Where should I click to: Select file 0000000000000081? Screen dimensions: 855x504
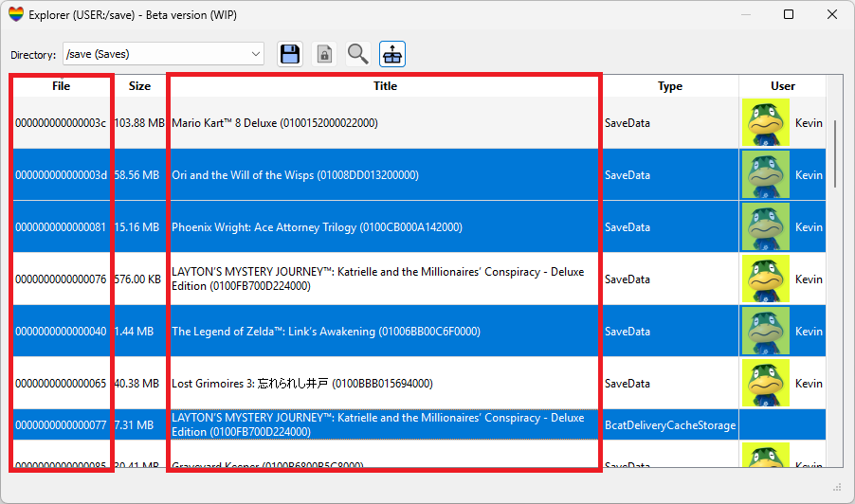[61, 227]
